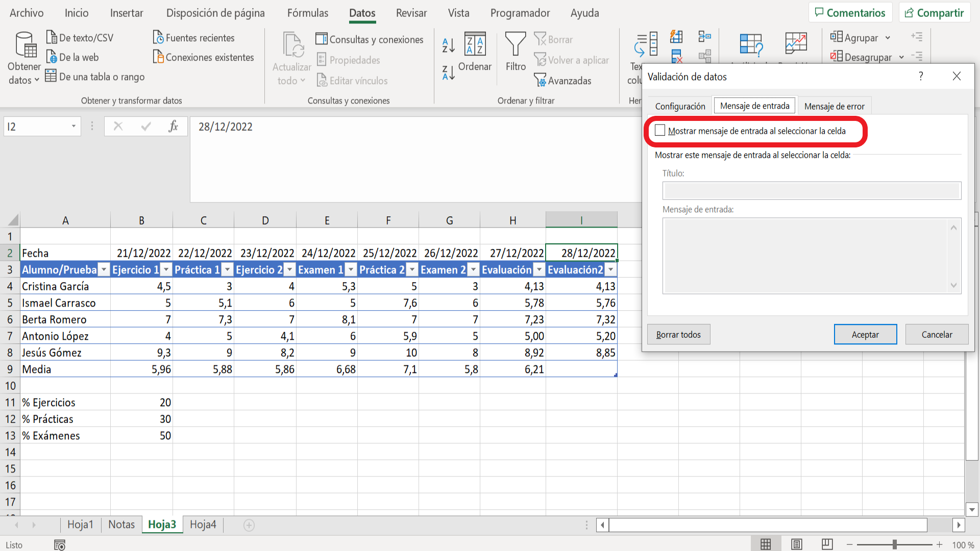Toggle the Filtro funnel button
Viewport: 980px width, 551px height.
(x=516, y=52)
